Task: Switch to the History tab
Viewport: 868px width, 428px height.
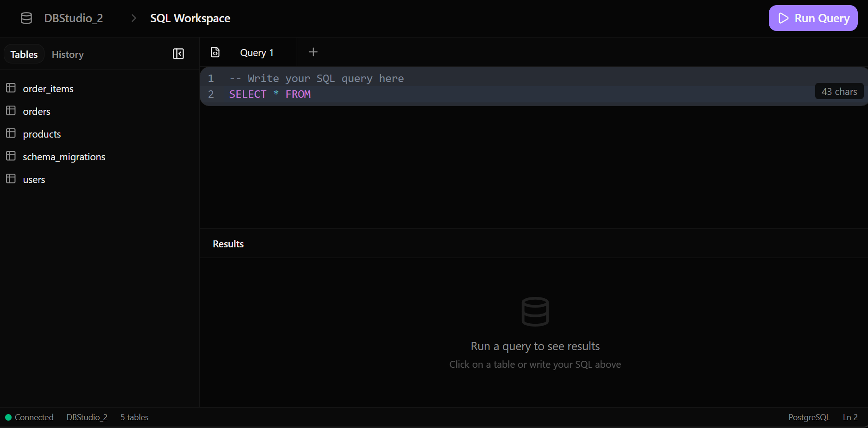Action: point(67,54)
